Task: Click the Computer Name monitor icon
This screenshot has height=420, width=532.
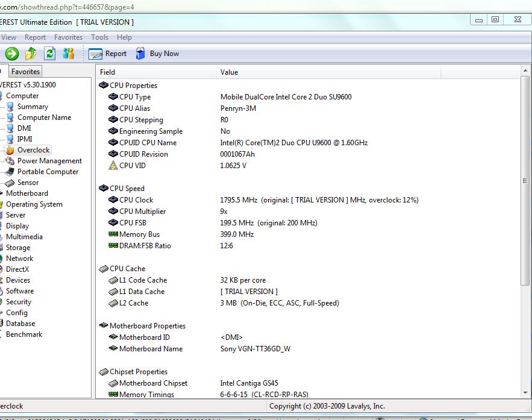Action: (x=10, y=118)
